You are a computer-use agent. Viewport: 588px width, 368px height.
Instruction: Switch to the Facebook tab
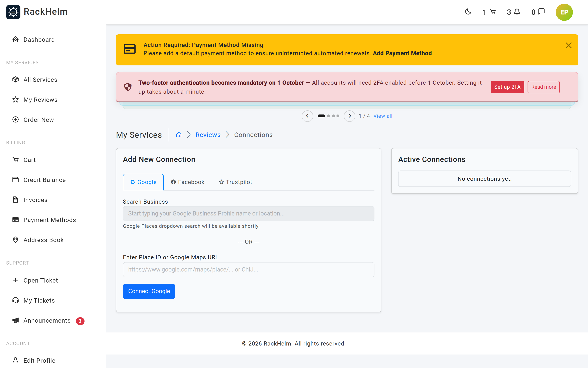coord(187,182)
